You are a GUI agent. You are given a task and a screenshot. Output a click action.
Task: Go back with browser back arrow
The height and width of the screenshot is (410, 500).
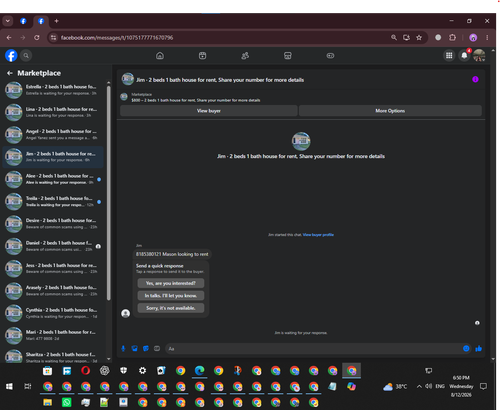pos(9,38)
